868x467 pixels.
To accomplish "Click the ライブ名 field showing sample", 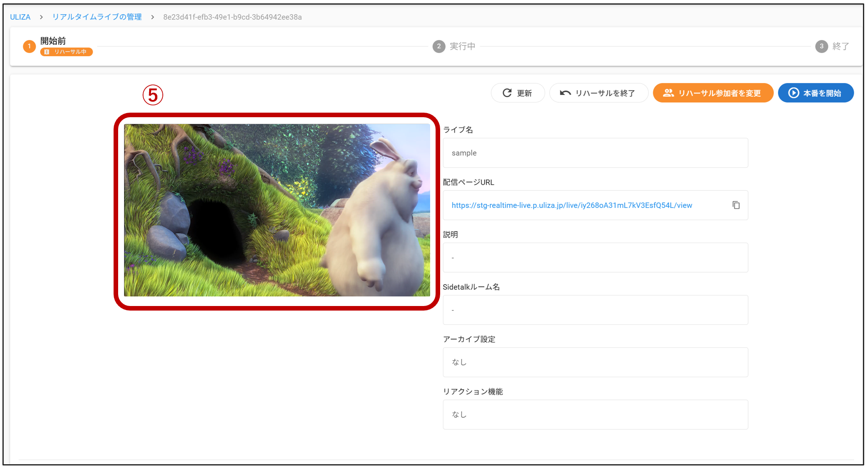I will click(595, 153).
